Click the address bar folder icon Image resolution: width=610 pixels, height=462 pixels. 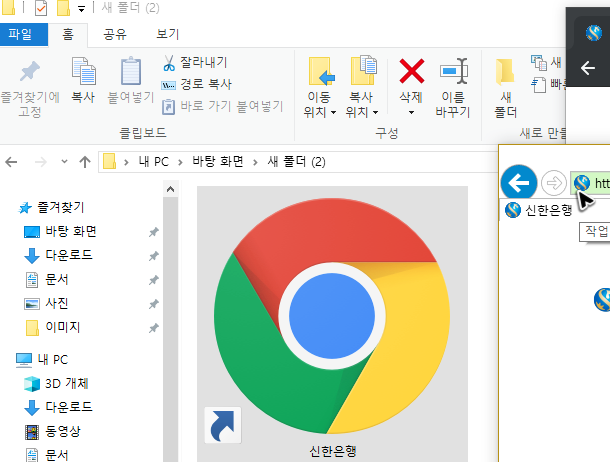point(109,161)
